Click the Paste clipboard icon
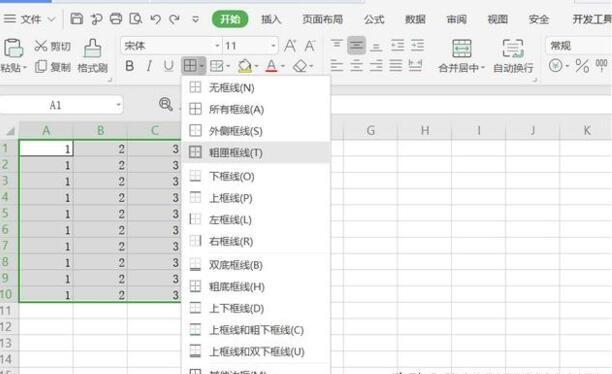This screenshot has height=374, width=612. coord(13,48)
